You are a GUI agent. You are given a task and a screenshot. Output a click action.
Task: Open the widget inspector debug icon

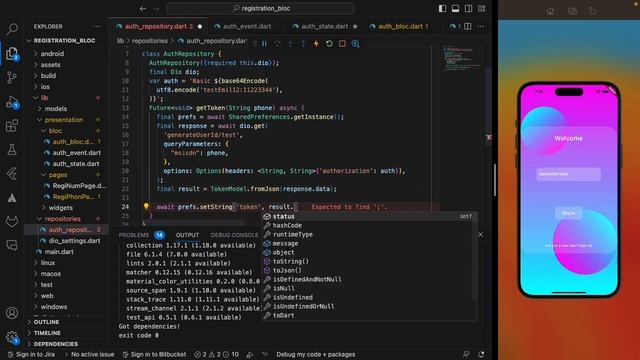coord(356,44)
